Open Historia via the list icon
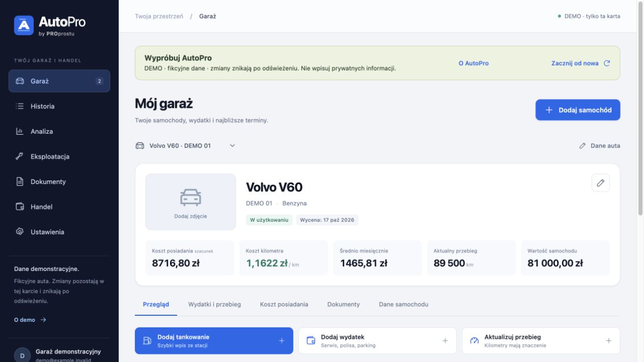Screen dimensions: 644x362 pos(20,106)
